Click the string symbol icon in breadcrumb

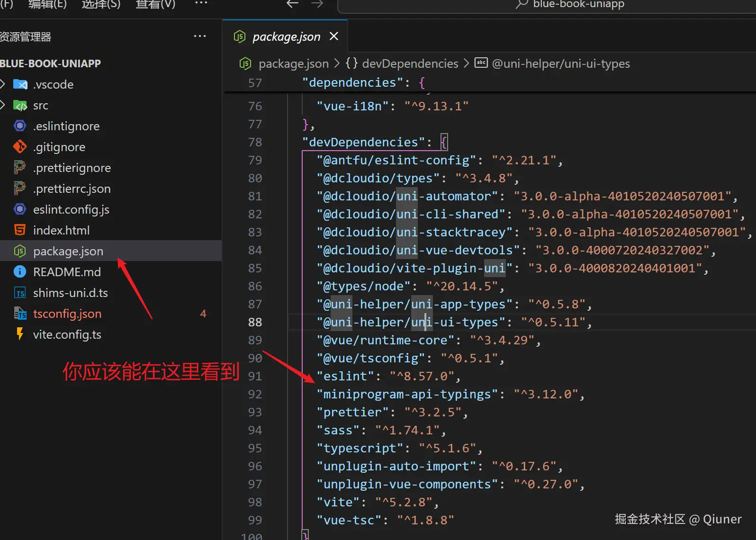tap(481, 63)
